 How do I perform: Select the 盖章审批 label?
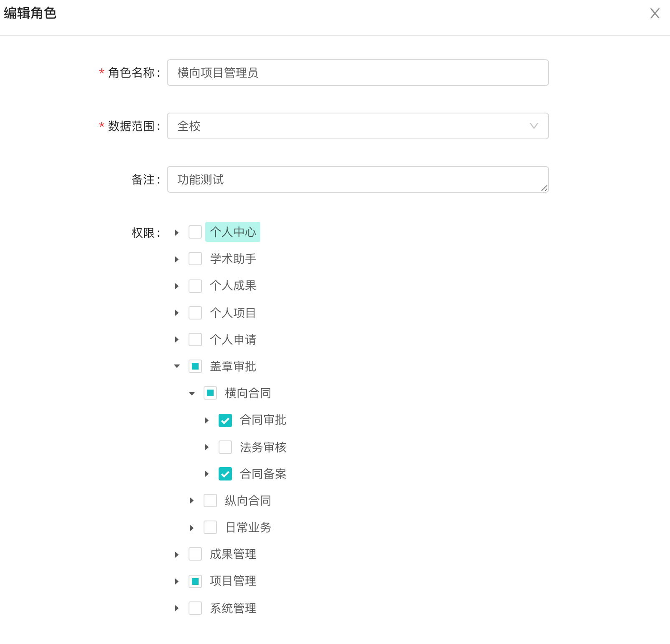point(233,366)
